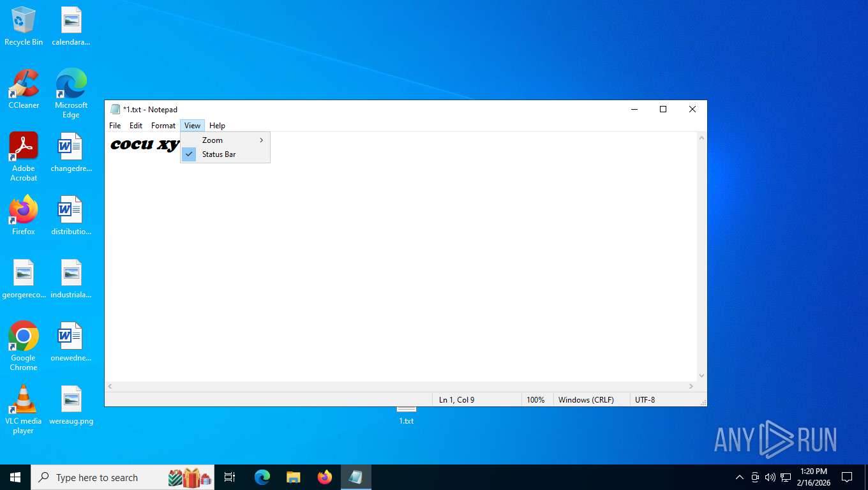Toggle the Status Bar checkmark option
Screen dimensions: 868x490
pyautogui.click(x=225, y=154)
